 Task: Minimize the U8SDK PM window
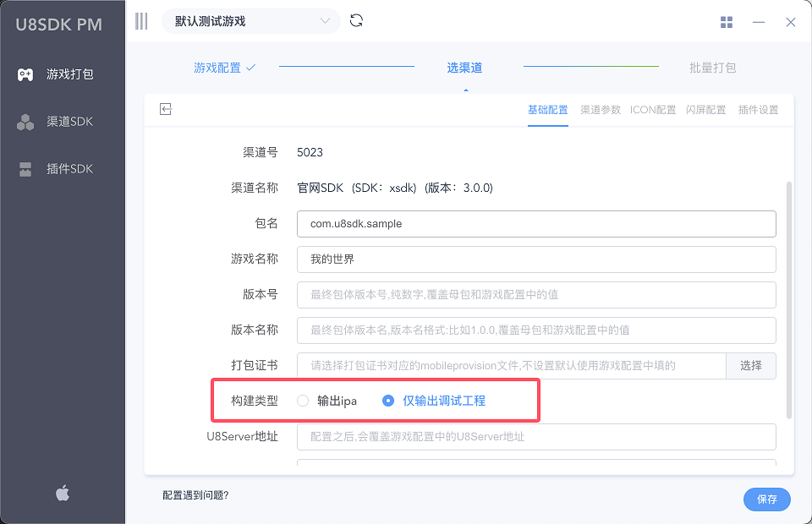759,22
